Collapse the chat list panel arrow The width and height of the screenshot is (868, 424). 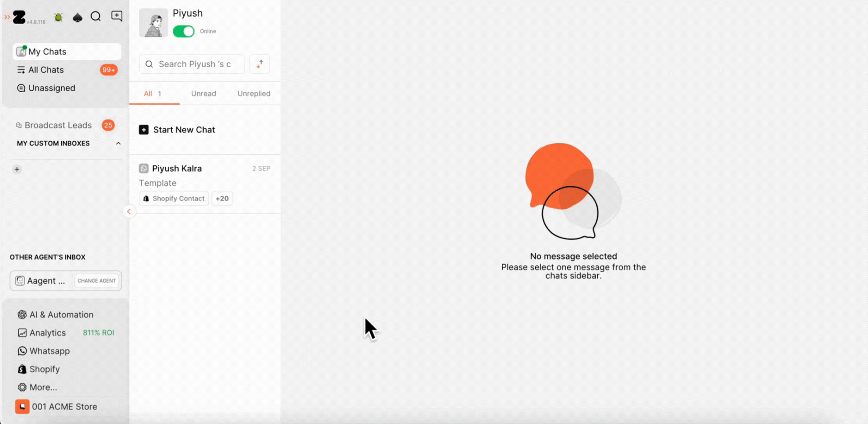(x=129, y=212)
